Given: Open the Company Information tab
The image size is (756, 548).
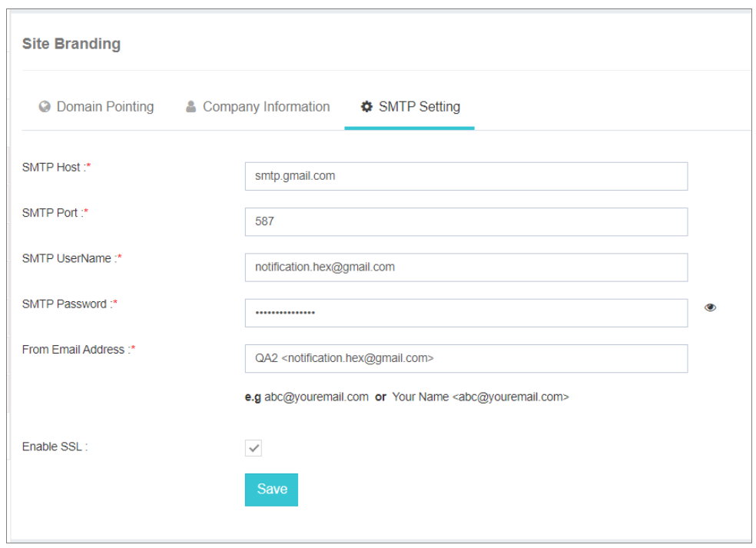Looking at the screenshot, I should click(265, 106).
